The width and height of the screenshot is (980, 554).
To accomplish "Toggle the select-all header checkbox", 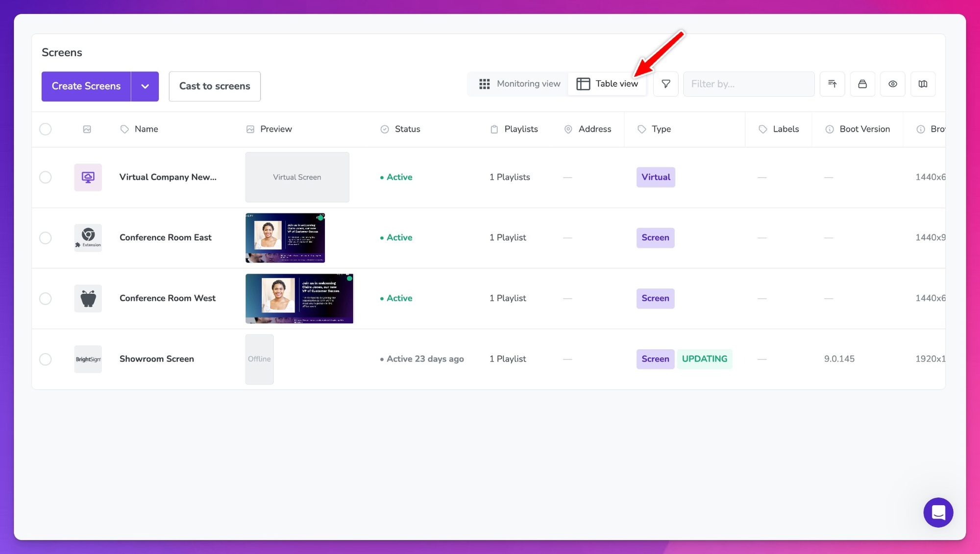I will click(x=46, y=129).
